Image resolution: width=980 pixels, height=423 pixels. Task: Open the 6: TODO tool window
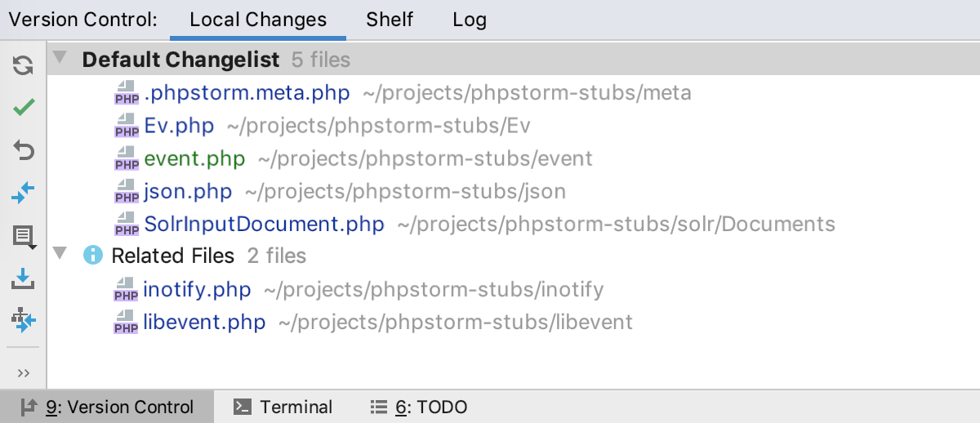[419, 407]
